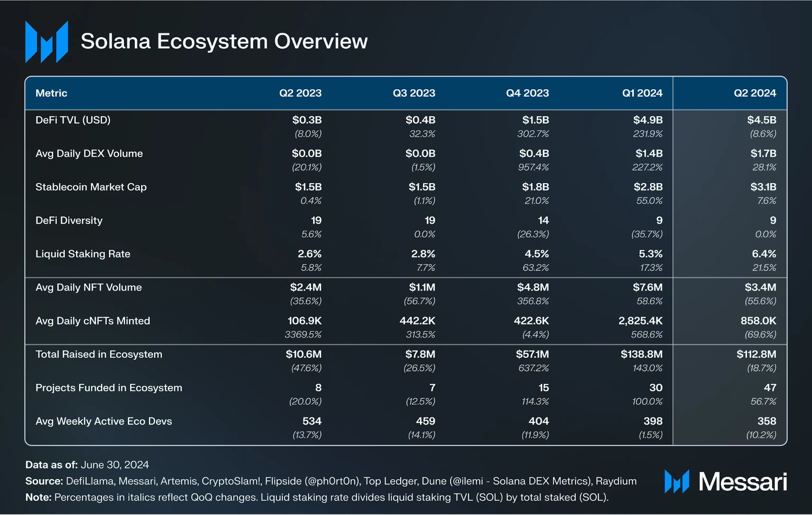Click the $4.5B value in Q2 2024

click(762, 120)
